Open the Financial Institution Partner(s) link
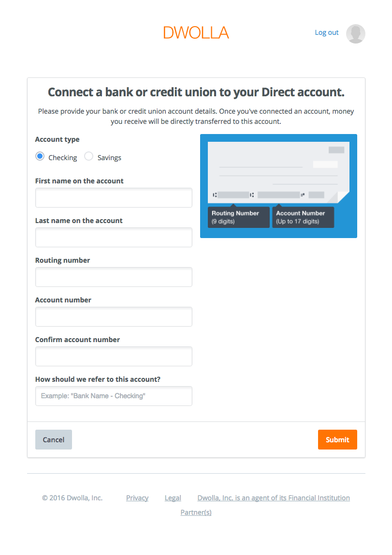392x555 pixels. tap(273, 498)
